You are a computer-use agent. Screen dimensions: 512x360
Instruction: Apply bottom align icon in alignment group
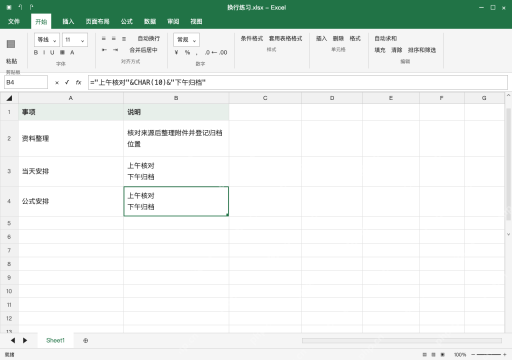[124, 39]
